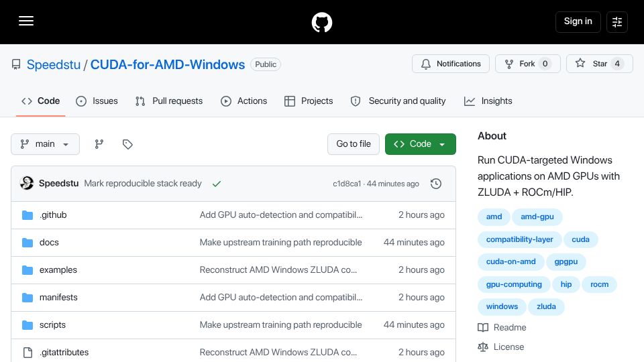Open the .gitattributes file
The height and width of the screenshot is (362, 644).
[64, 353]
